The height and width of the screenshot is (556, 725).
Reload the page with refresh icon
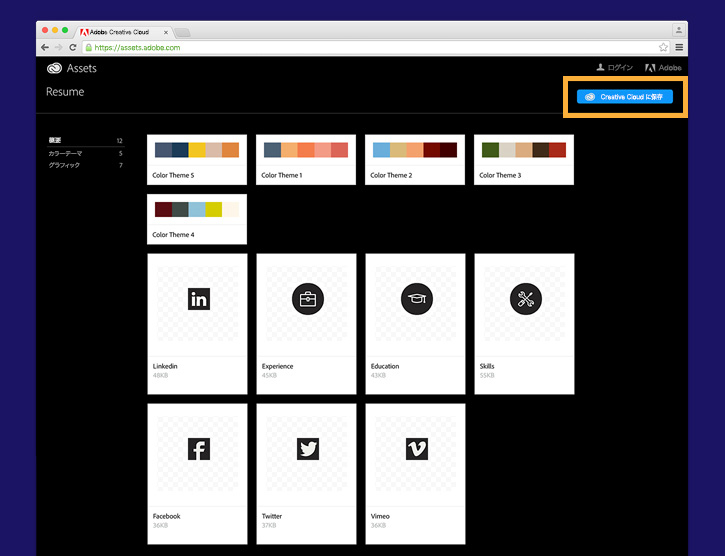73,47
